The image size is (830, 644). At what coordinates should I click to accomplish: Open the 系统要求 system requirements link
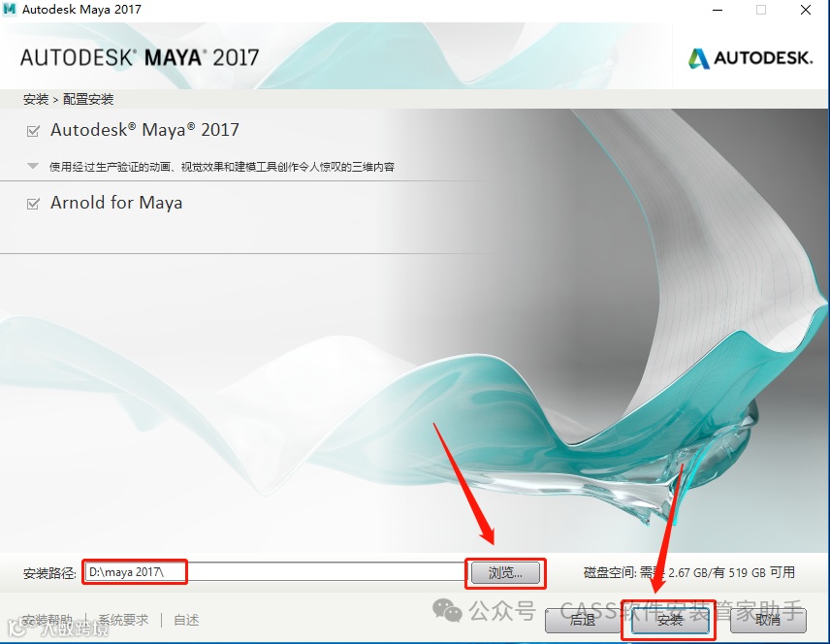[x=123, y=620]
